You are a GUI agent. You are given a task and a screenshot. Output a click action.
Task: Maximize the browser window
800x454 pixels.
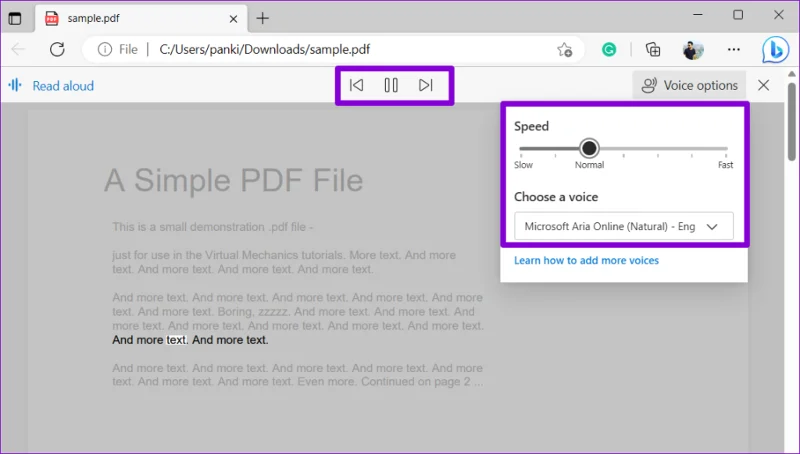[738, 15]
